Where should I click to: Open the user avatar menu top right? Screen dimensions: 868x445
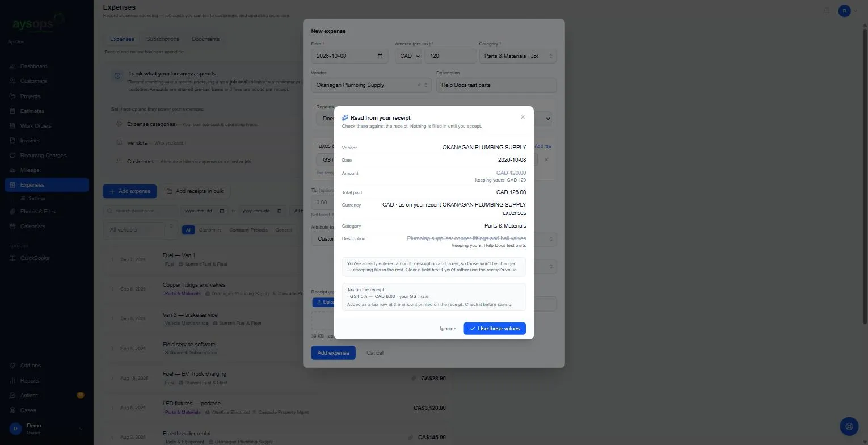point(845,11)
